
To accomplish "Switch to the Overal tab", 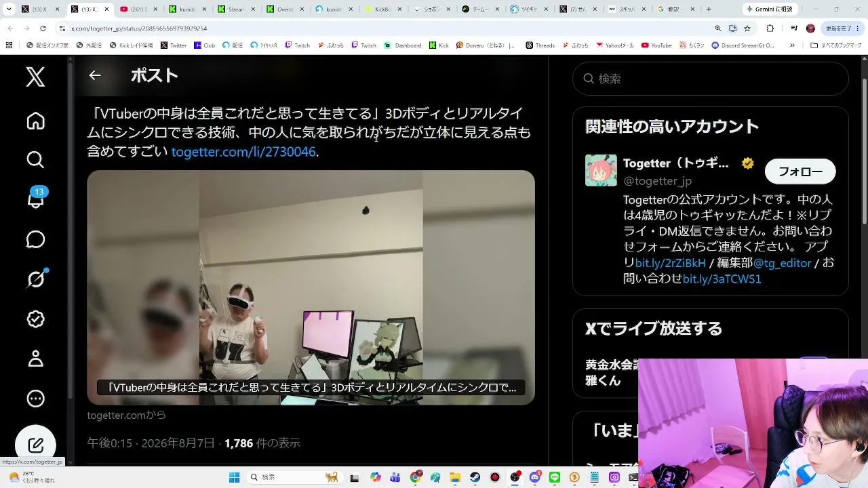I will pyautogui.click(x=287, y=9).
